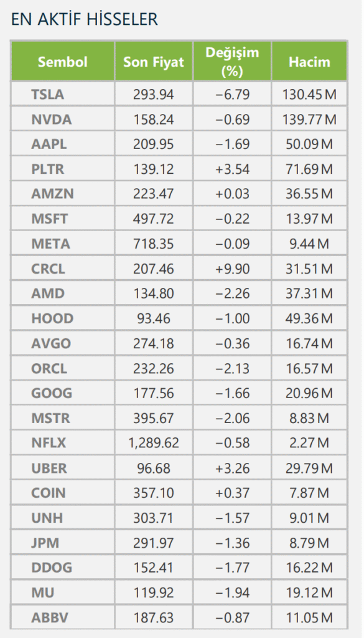Open the ABBV ticker row
This screenshot has width=364, height=638.
coord(179,617)
